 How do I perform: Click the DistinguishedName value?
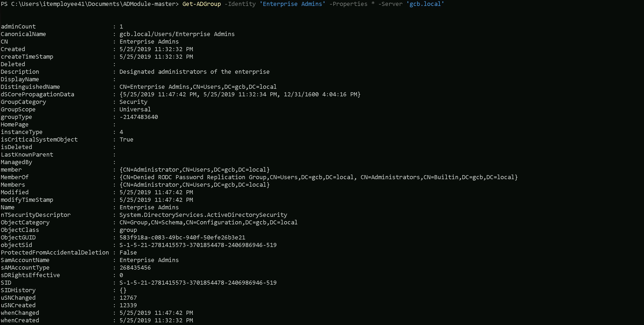(198, 87)
